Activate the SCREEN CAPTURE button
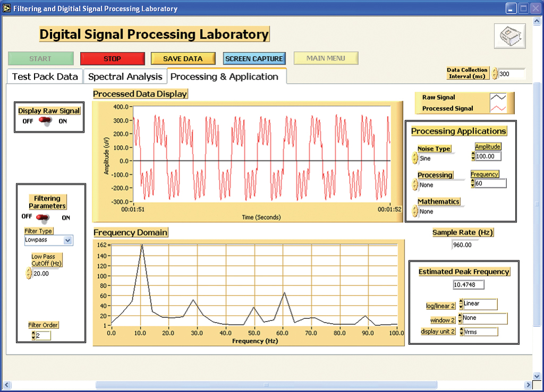The image size is (544, 392). pyautogui.click(x=254, y=58)
